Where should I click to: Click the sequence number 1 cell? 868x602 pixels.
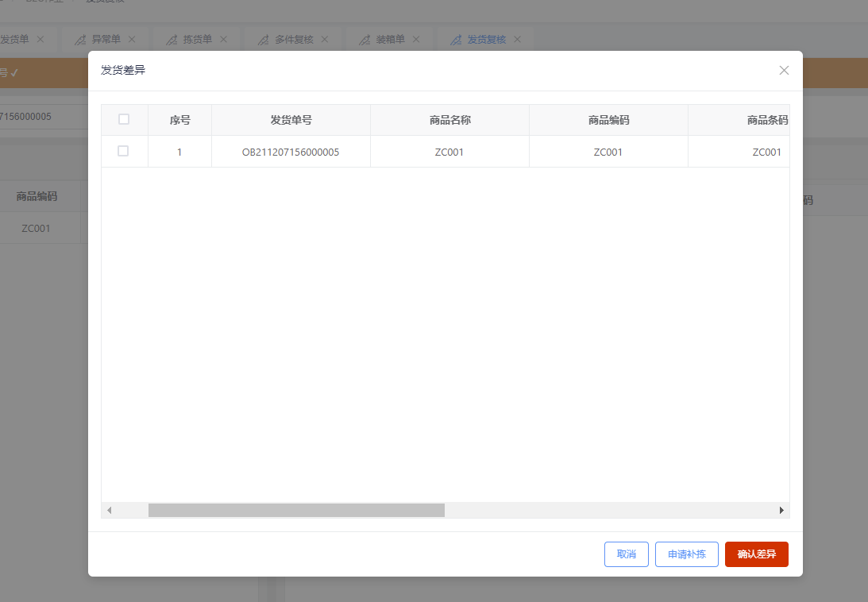tap(179, 152)
